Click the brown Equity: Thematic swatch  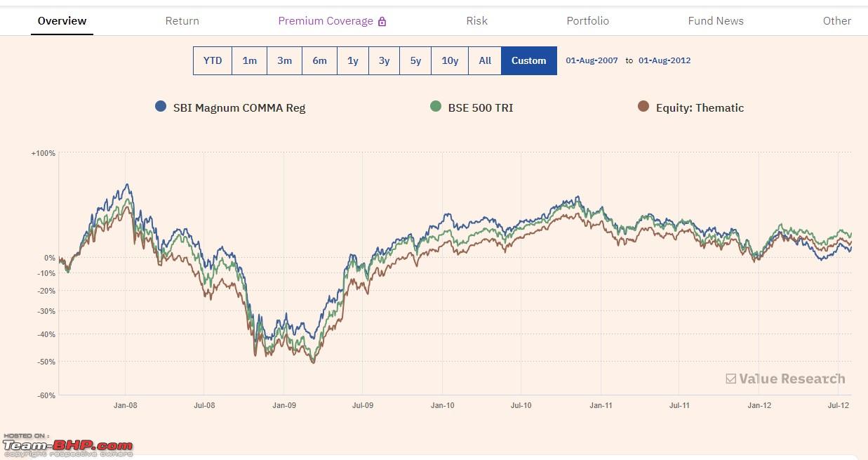click(x=643, y=107)
